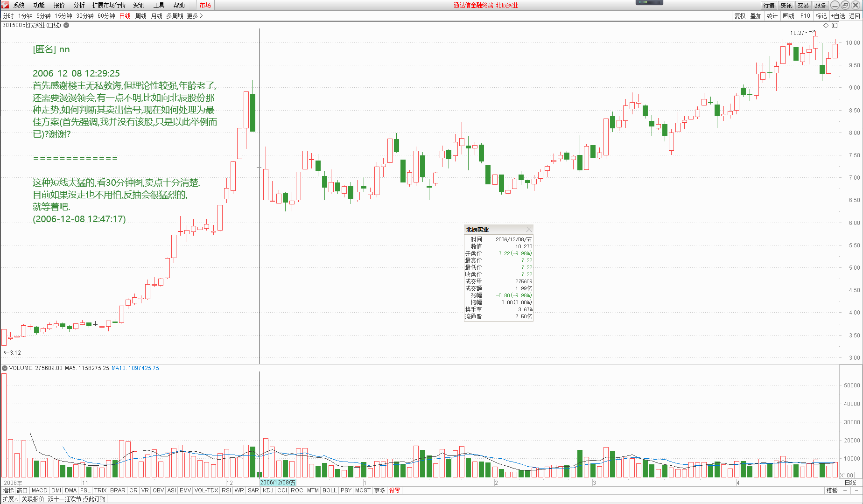Click the 画线 drawing tool button
Screen dimensions: 863x504
click(x=788, y=16)
